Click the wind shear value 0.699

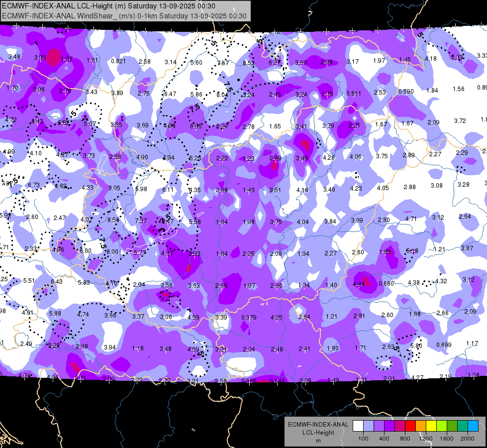tap(444, 345)
